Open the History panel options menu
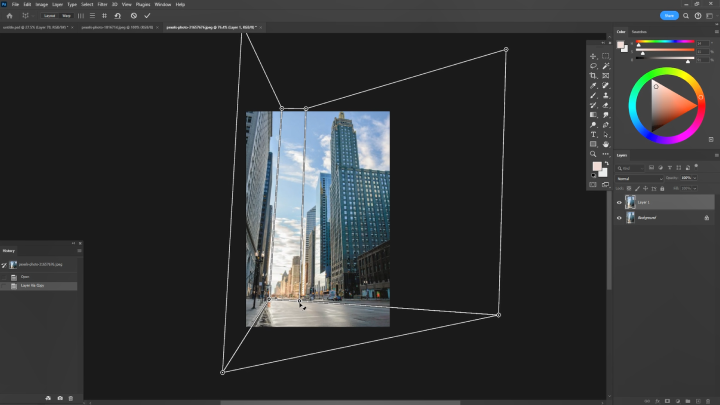This screenshot has height=405, width=720. coord(79,251)
